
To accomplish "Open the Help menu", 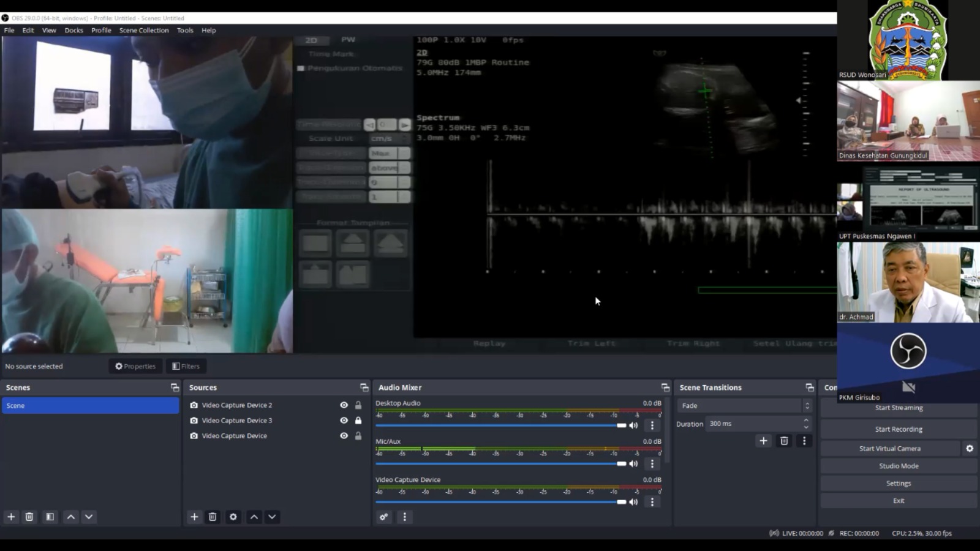I will tap(209, 30).
